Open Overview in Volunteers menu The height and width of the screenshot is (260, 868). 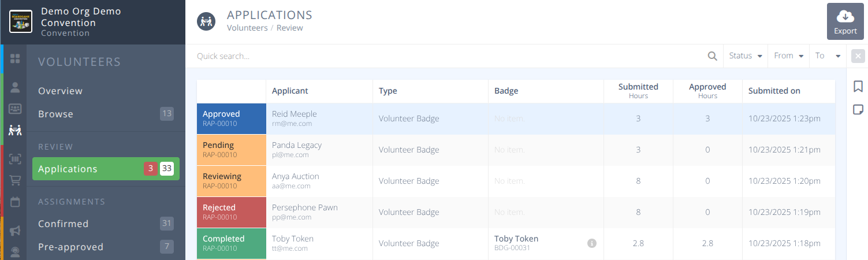coord(60,91)
